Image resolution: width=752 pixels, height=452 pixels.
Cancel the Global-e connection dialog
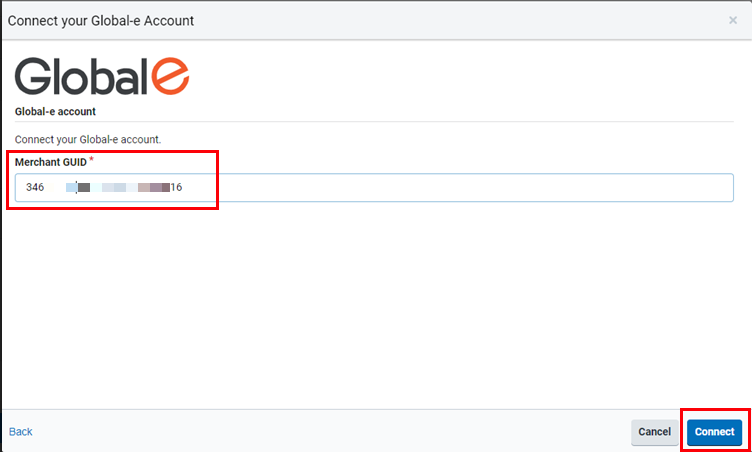(x=654, y=432)
